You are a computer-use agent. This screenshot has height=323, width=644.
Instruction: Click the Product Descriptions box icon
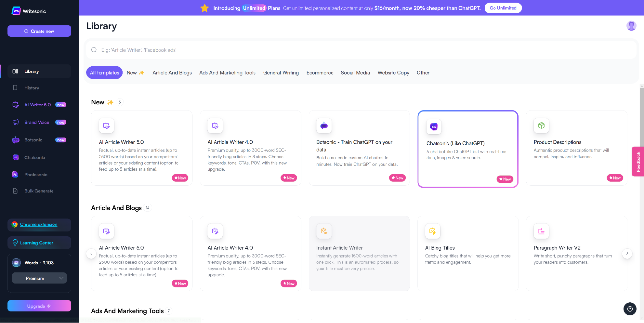541,126
